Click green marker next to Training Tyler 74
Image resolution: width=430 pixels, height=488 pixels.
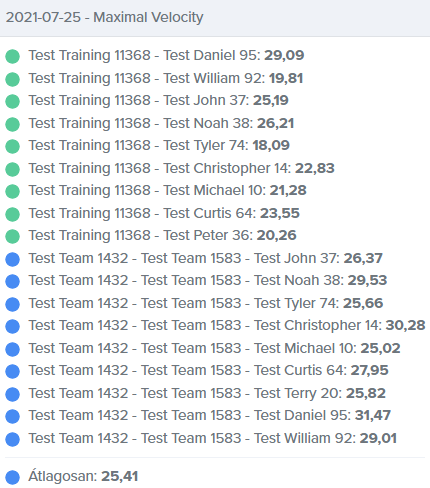coord(12,146)
